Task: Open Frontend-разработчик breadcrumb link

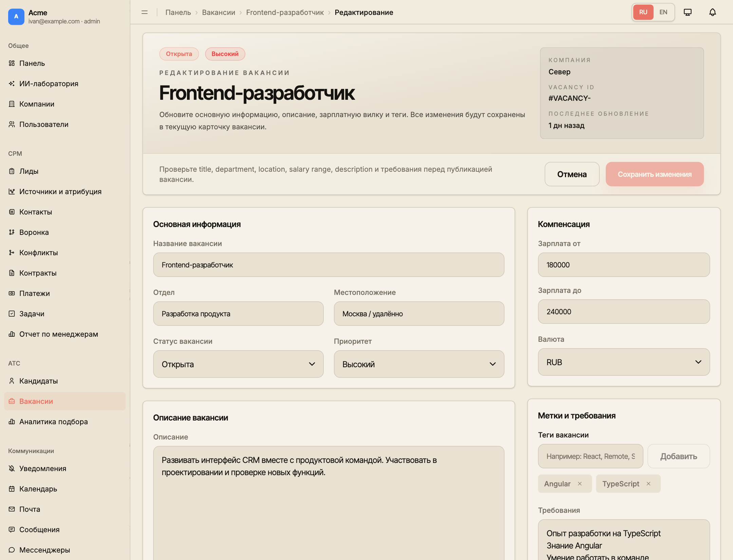Action: click(285, 13)
